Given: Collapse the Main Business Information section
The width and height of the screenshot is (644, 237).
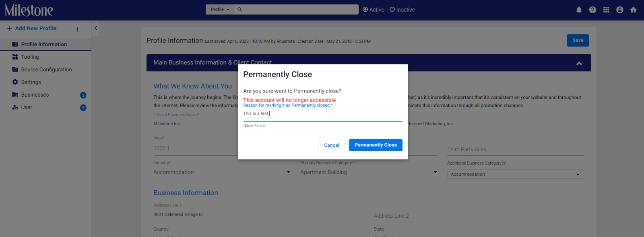Looking at the screenshot, I should pyautogui.click(x=579, y=63).
